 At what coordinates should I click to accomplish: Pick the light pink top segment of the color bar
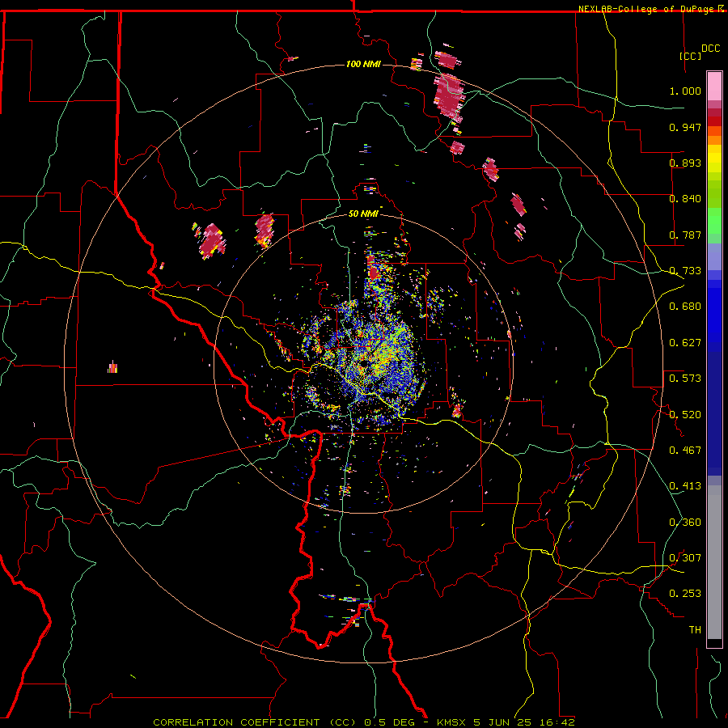coord(714,86)
